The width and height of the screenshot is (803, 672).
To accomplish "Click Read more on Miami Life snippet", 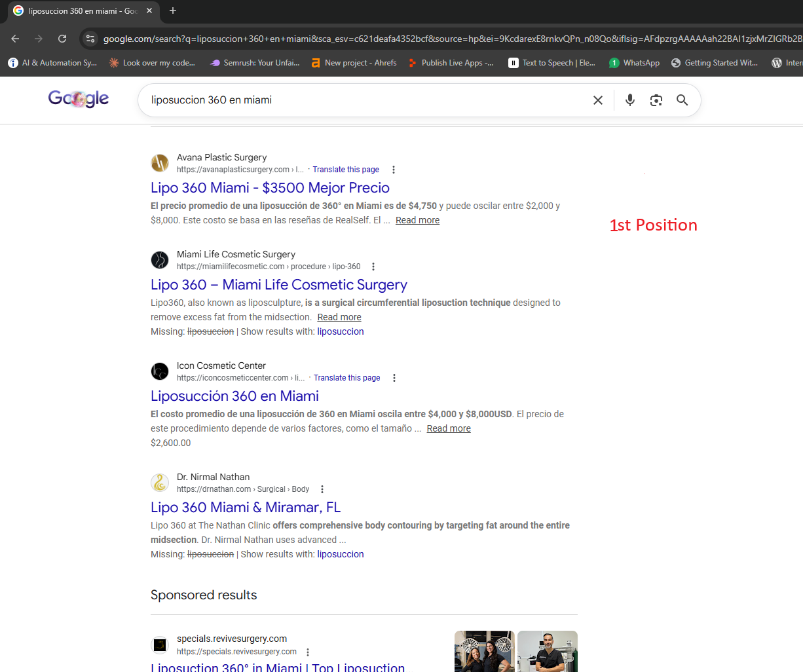I will click(x=339, y=317).
